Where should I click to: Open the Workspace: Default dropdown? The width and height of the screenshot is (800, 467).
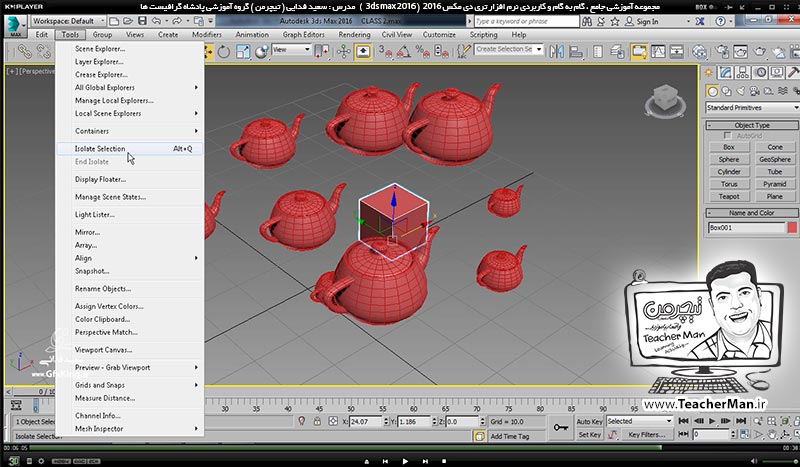point(68,21)
